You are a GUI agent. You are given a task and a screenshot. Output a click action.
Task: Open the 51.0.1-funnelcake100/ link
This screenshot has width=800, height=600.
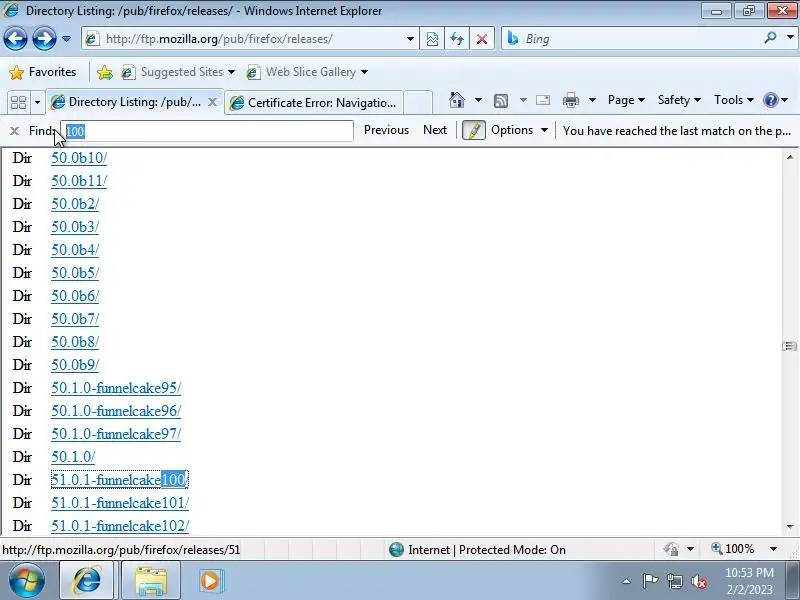120,480
